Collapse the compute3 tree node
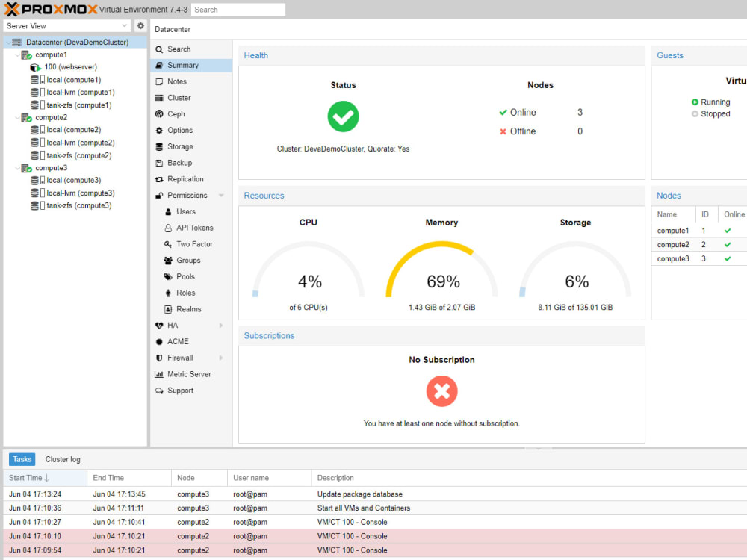 click(x=18, y=168)
